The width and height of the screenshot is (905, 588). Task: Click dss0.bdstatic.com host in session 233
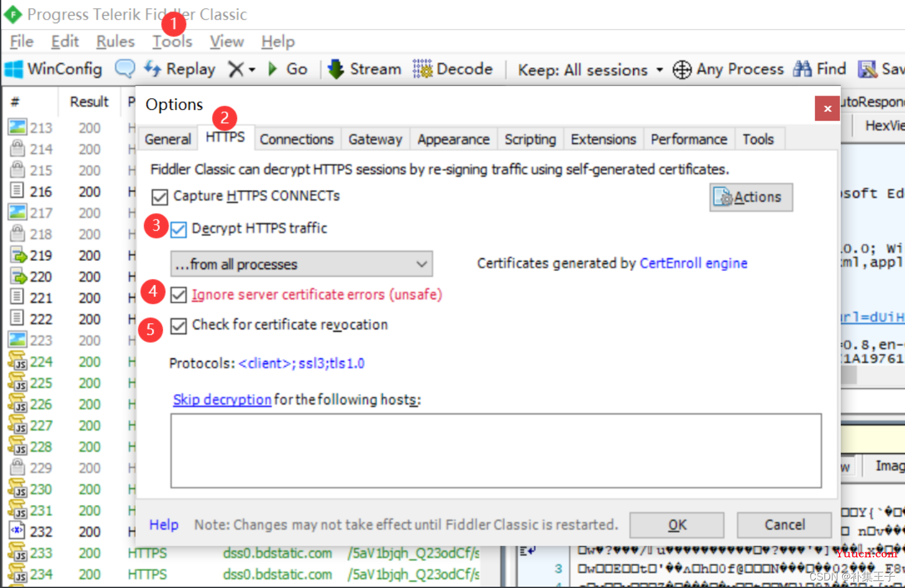point(277,553)
